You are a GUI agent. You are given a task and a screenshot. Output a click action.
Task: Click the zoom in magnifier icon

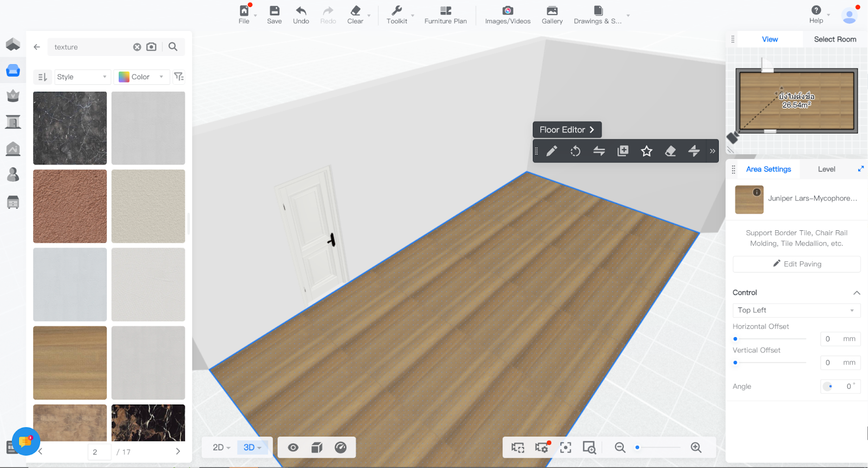696,447
